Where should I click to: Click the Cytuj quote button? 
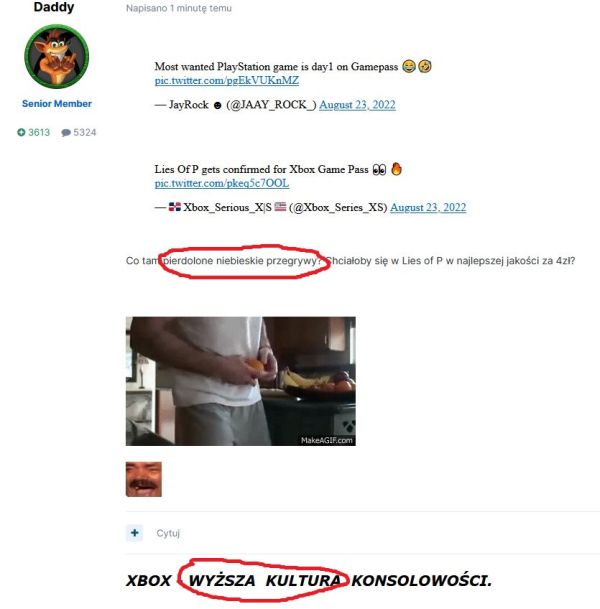[x=168, y=533]
